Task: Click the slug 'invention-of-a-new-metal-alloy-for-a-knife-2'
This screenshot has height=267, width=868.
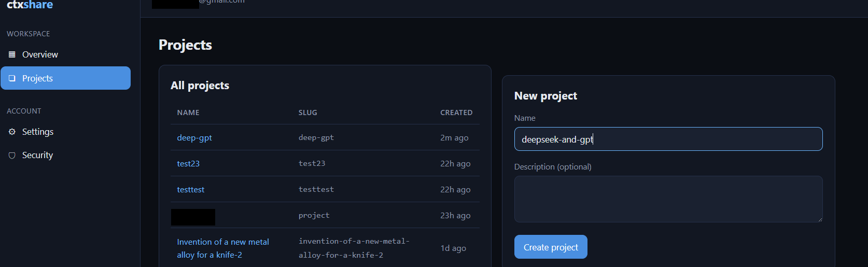Action: pos(354,248)
